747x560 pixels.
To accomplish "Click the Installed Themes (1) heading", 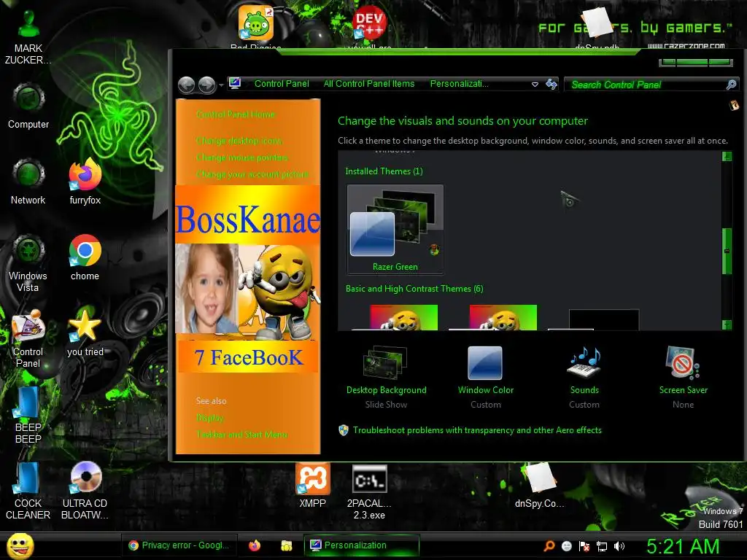I will pyautogui.click(x=384, y=171).
